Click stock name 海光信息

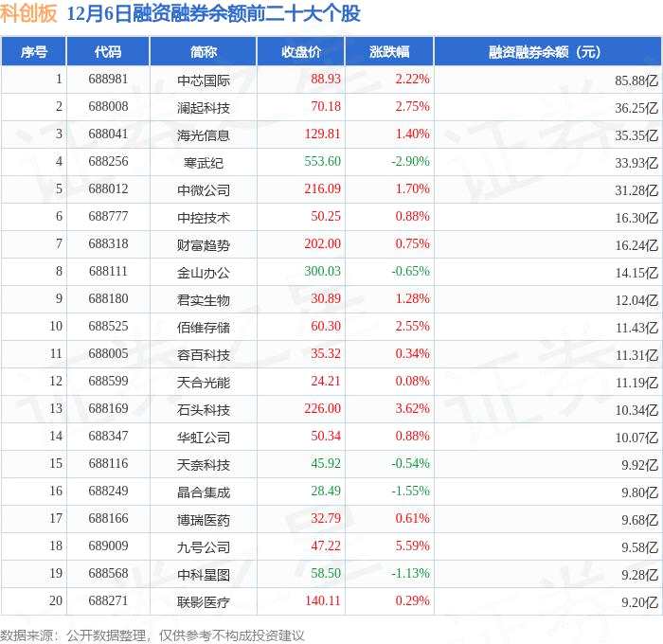[204, 135]
